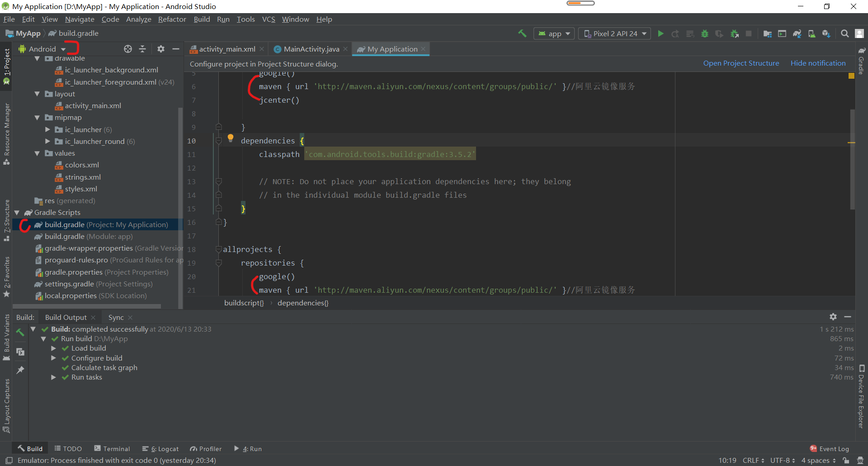The height and width of the screenshot is (466, 868).
Task: Open the Logcat tool window button
Action: [160, 449]
